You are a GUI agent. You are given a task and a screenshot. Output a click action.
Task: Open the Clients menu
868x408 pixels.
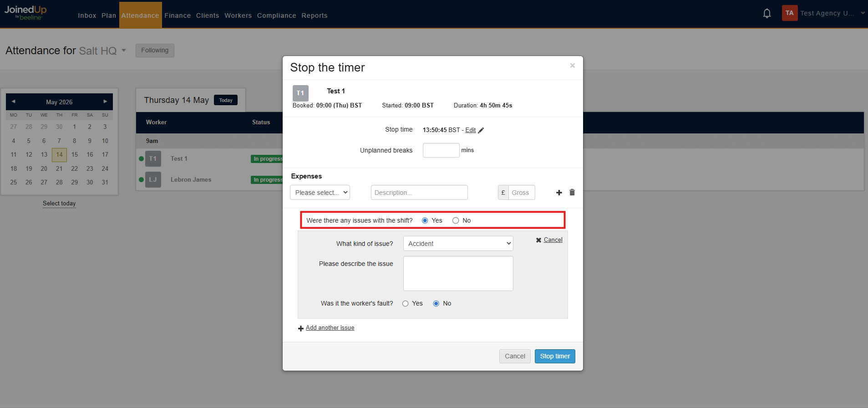pyautogui.click(x=208, y=15)
